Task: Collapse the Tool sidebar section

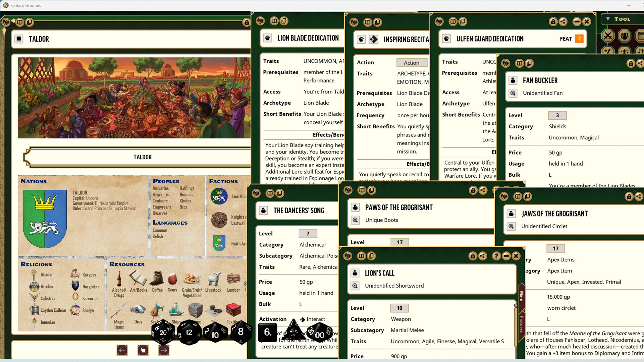Action: 608,19
